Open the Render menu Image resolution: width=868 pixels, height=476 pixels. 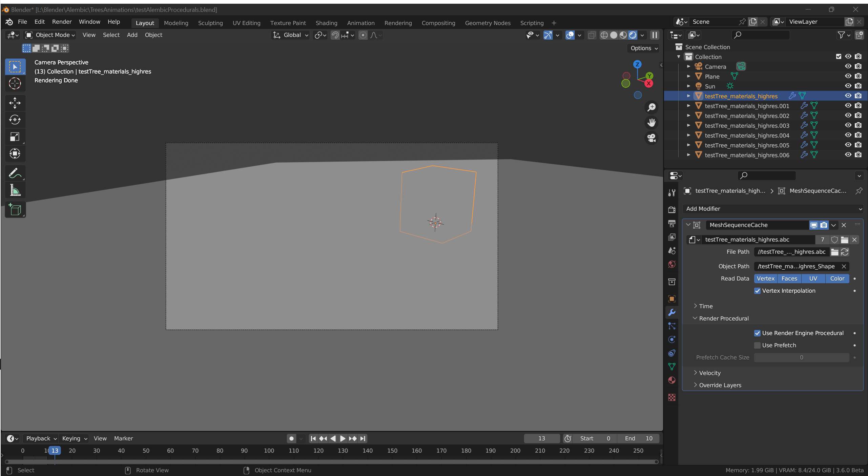pos(62,22)
